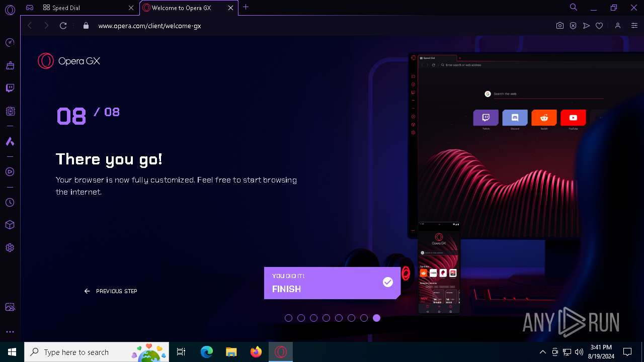Bookmark page with heart icon
Image resolution: width=644 pixels, height=362 pixels.
pos(599,26)
